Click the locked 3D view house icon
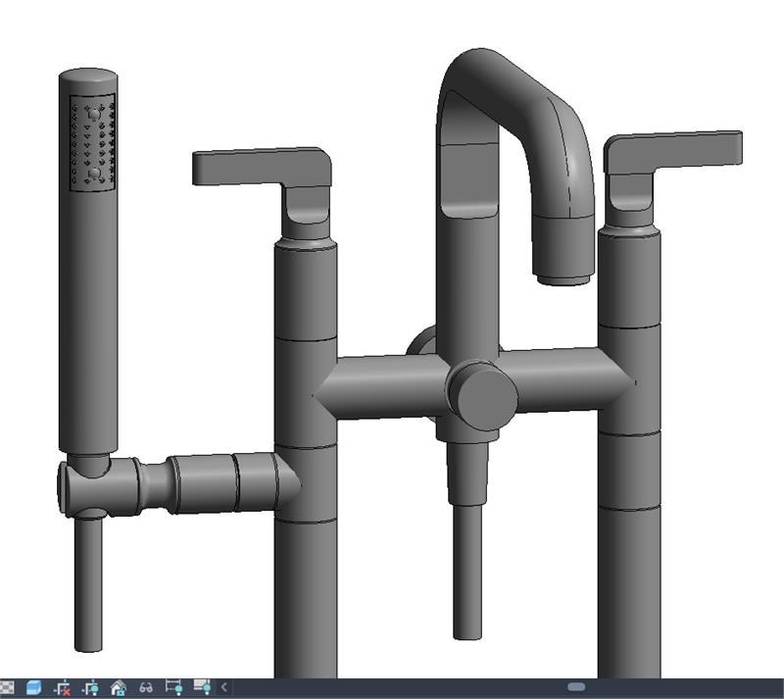 point(119,687)
